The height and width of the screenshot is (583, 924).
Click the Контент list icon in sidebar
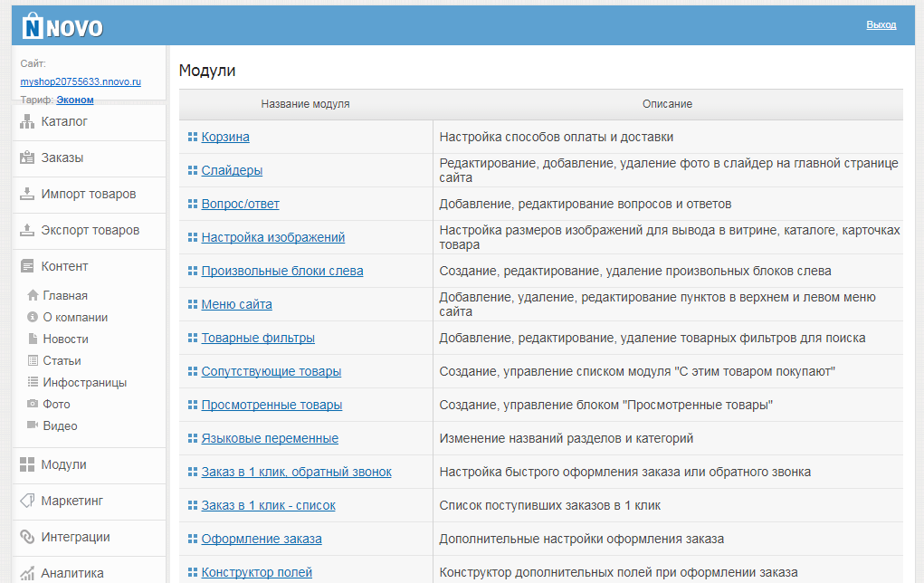[x=27, y=266]
